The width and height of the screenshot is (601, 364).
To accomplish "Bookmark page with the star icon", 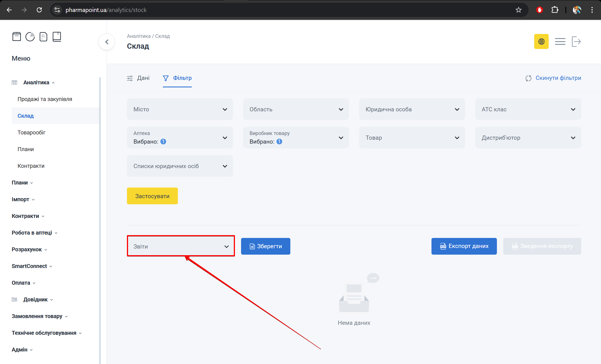I will pyautogui.click(x=518, y=10).
